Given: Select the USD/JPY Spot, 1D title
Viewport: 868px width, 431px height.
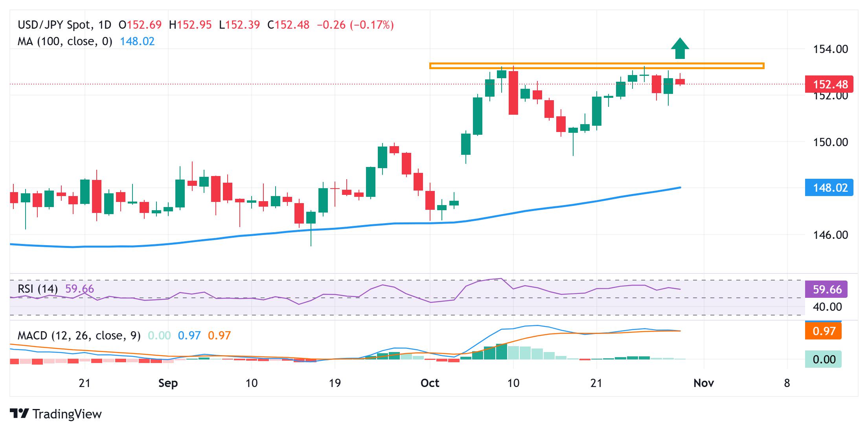Looking at the screenshot, I should [x=64, y=25].
